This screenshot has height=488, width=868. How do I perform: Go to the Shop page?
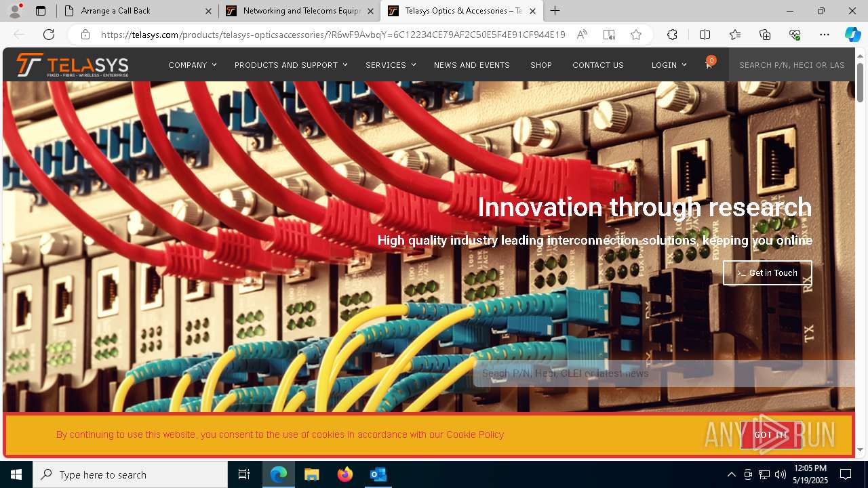click(541, 65)
